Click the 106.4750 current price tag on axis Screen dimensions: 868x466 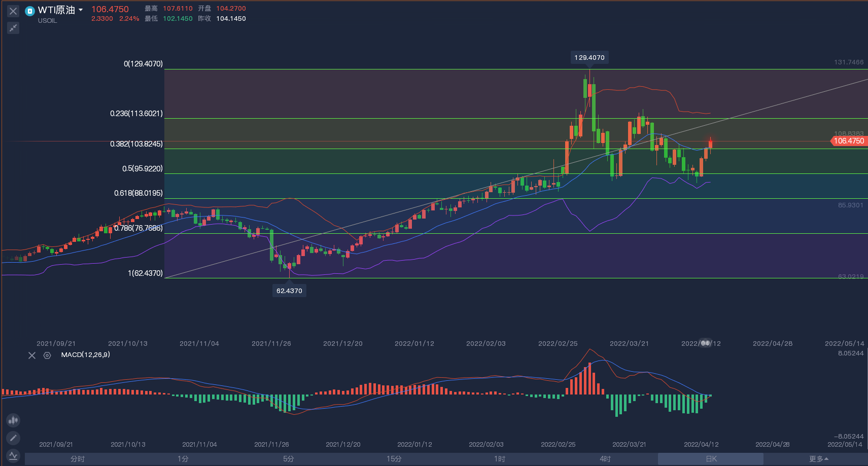tap(849, 141)
